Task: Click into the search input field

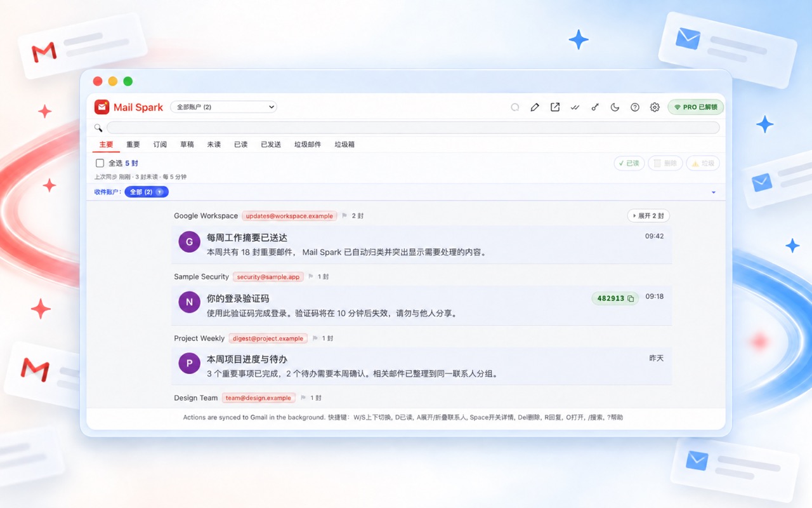Action: point(413,128)
